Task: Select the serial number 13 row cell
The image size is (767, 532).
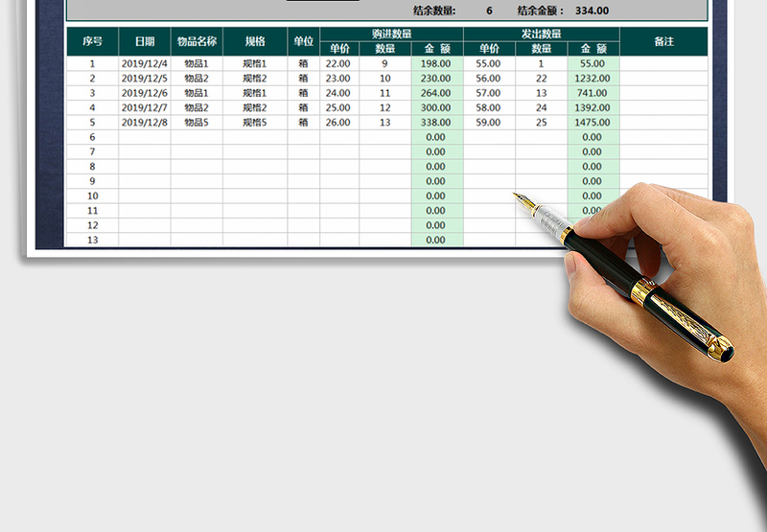Action: click(x=92, y=240)
